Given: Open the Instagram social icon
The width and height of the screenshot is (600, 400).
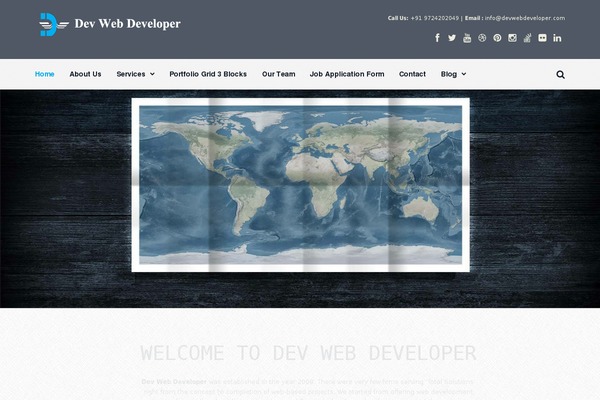Looking at the screenshot, I should coord(512,38).
